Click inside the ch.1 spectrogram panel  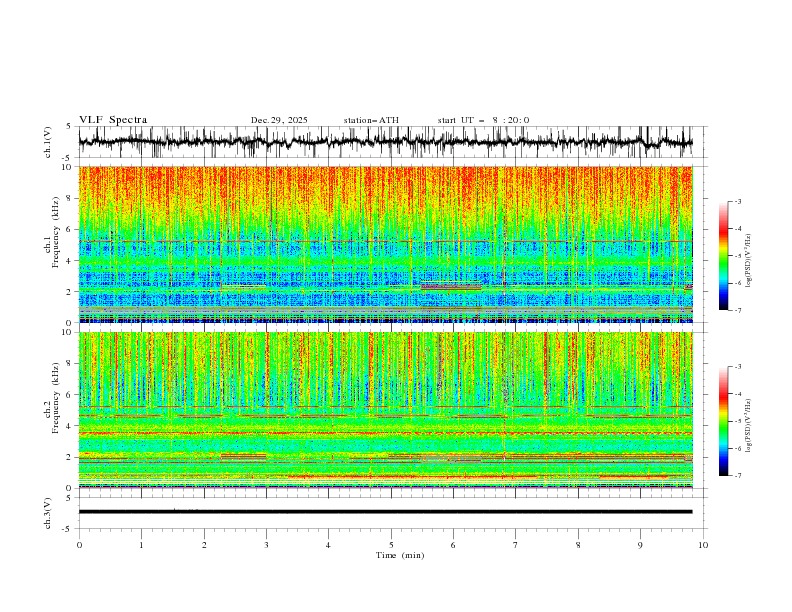pyautogui.click(x=385, y=244)
